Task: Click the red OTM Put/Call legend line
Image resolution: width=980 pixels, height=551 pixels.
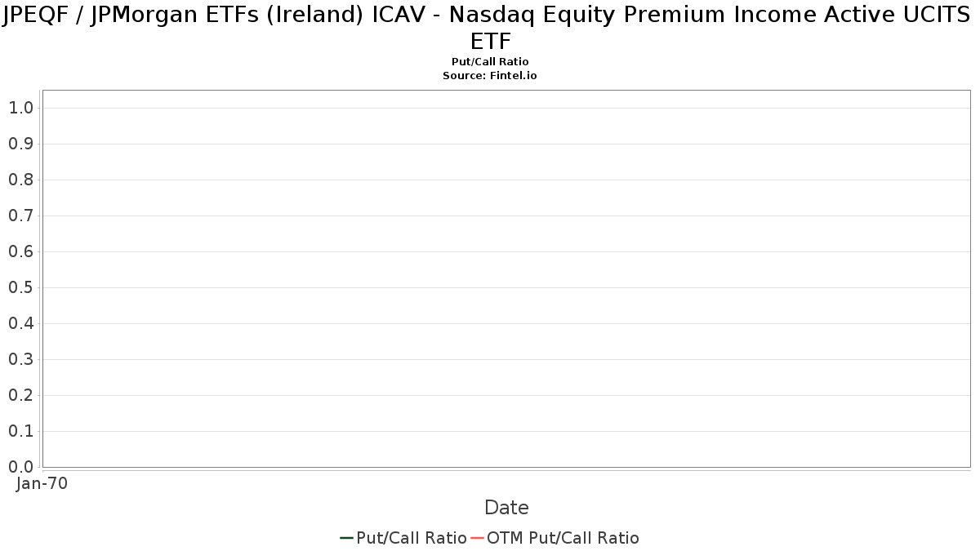Action: (477, 538)
